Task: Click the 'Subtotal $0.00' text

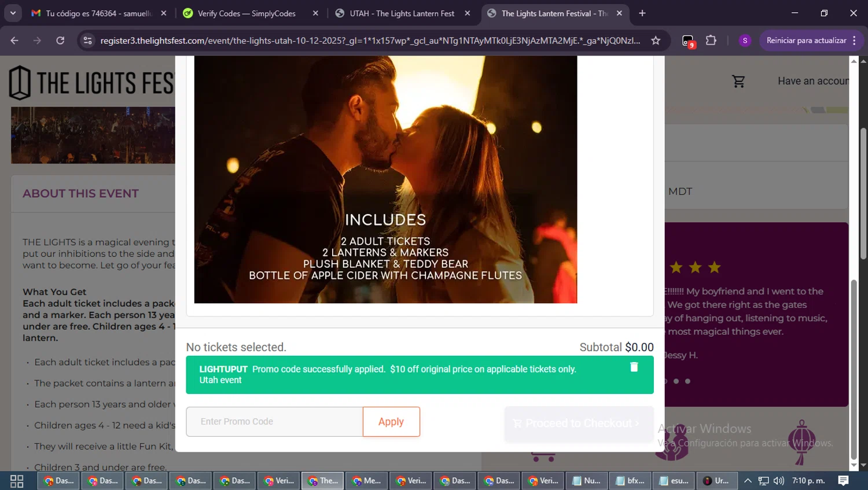Action: coord(616,347)
